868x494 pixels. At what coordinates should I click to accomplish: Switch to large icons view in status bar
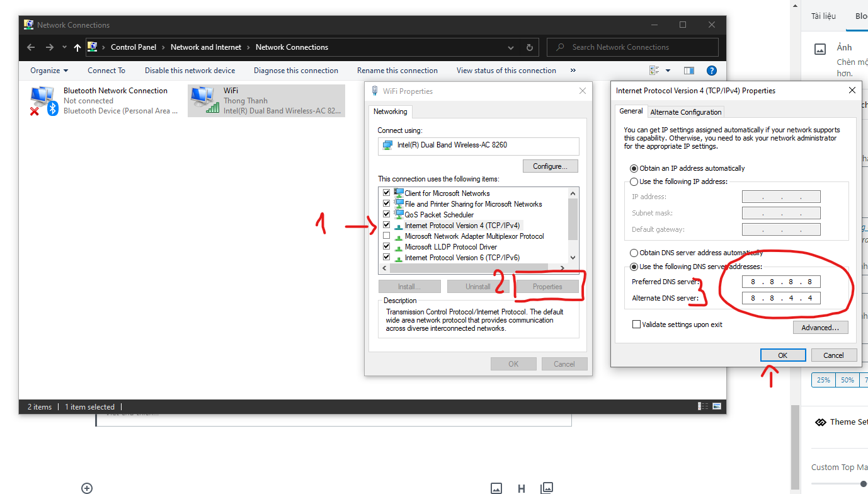(717, 407)
